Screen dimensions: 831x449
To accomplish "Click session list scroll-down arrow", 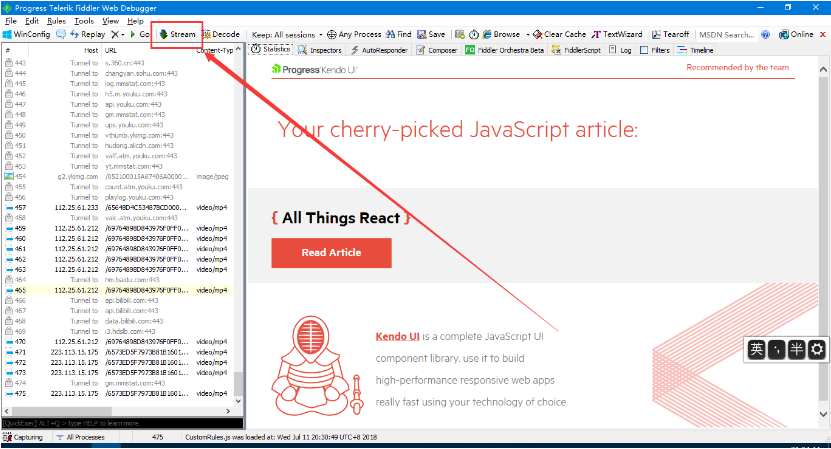I will pos(238,401).
